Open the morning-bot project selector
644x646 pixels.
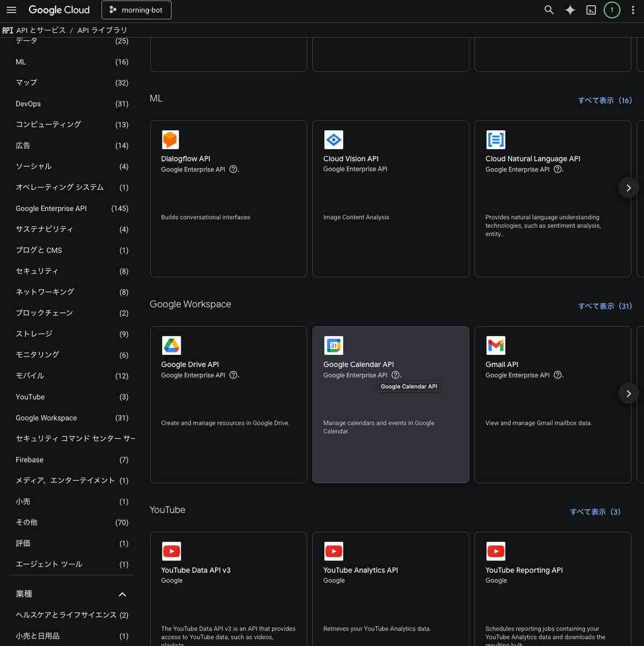(137, 10)
